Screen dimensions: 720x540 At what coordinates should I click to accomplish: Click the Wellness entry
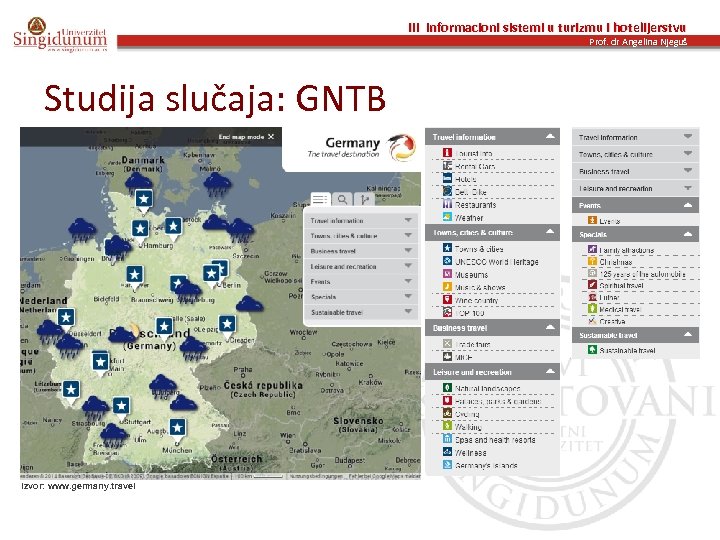click(471, 452)
